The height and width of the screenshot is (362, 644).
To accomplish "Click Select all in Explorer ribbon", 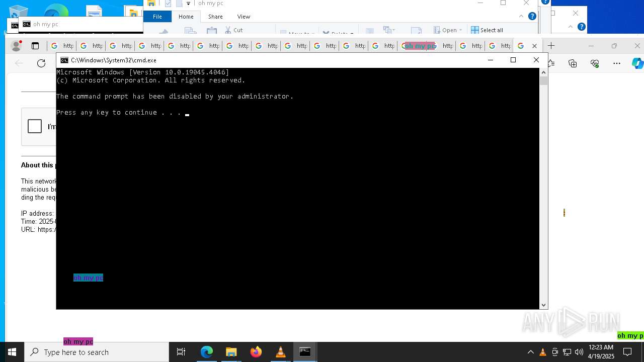I will [x=487, y=30].
